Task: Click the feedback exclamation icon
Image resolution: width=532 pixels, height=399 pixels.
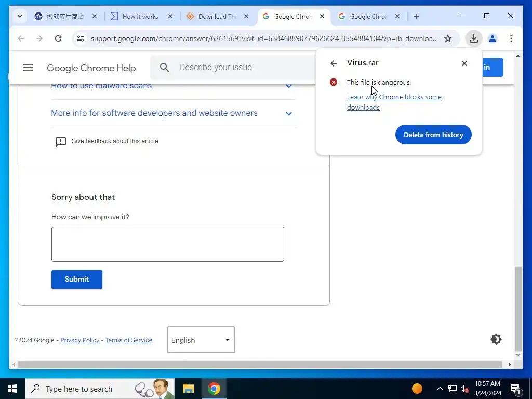Action: 61,141
